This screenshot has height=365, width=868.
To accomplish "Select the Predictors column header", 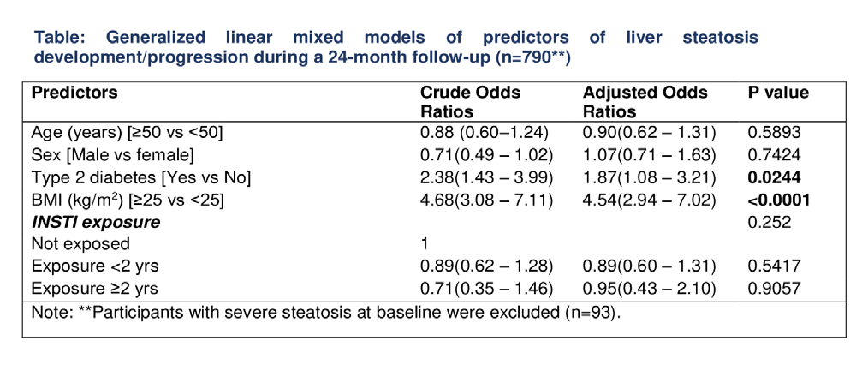I will tap(74, 93).
